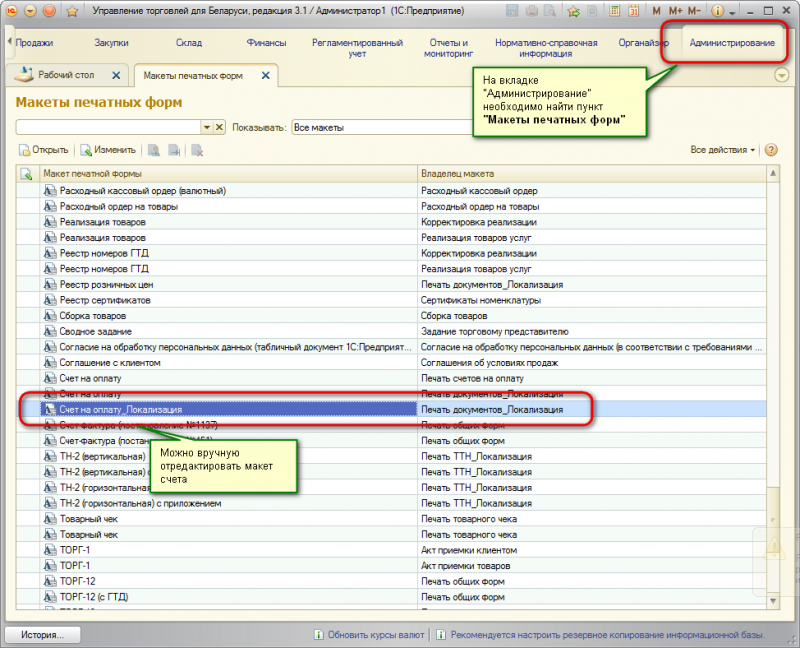Select row Расходный ордер на товары
Viewport: 800px width, 648px height.
[x=391, y=207]
